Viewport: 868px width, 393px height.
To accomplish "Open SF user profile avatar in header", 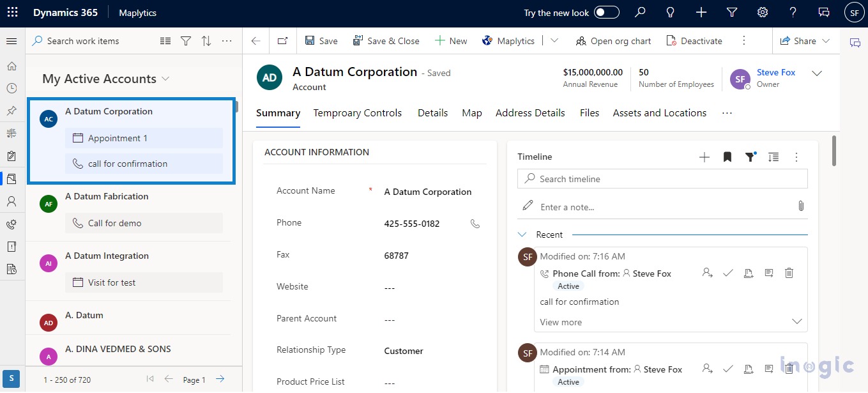I will 854,12.
